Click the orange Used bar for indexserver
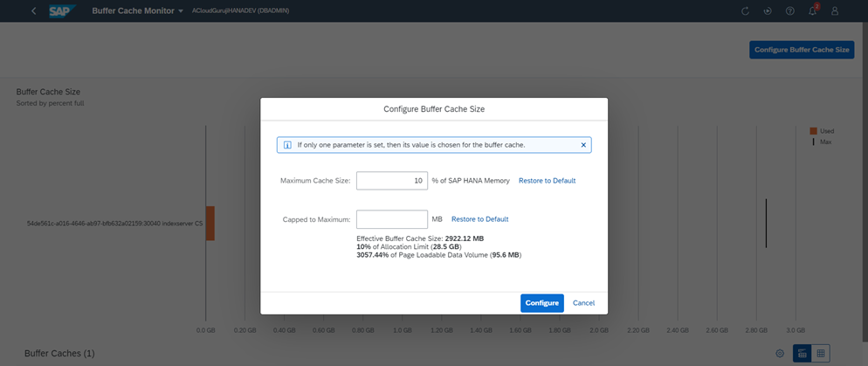Image resolution: width=868 pixels, height=366 pixels. click(210, 223)
